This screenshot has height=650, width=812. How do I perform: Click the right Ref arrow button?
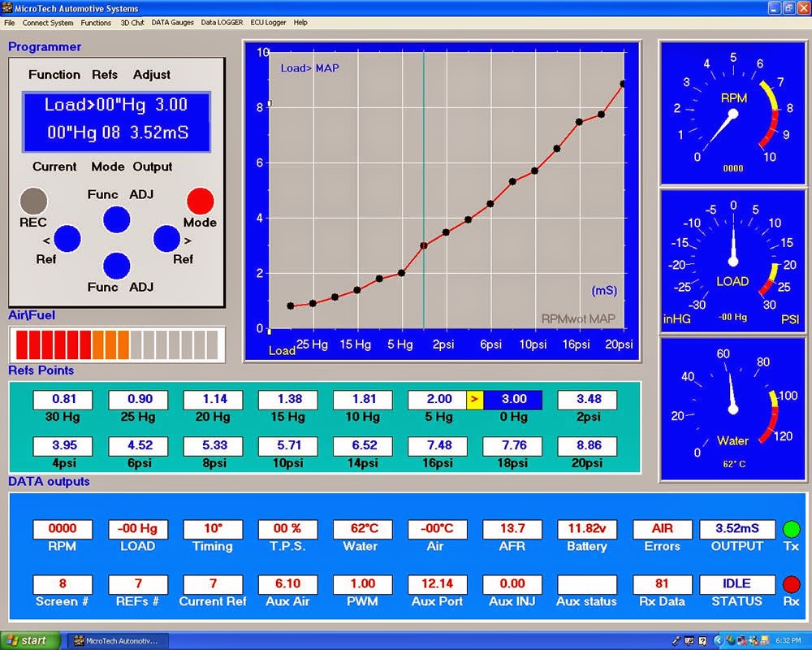(x=166, y=238)
